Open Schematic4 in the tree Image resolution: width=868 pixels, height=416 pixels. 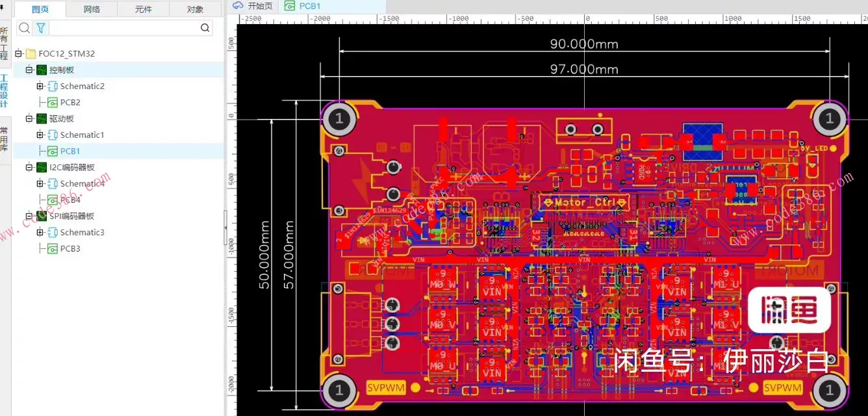[x=83, y=183]
